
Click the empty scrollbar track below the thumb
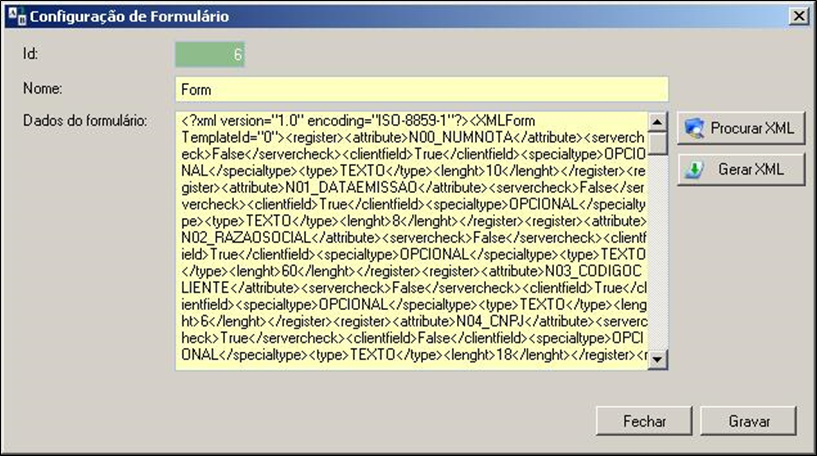coord(658,260)
